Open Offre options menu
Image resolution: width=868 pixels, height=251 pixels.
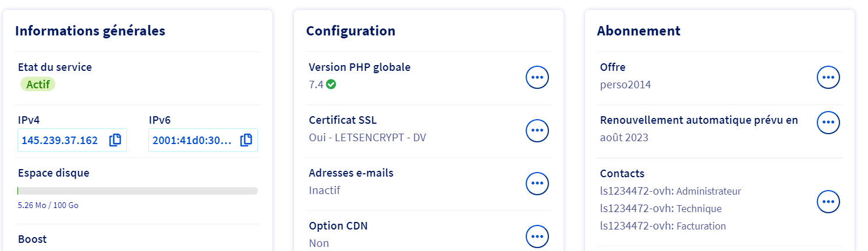[x=828, y=77]
